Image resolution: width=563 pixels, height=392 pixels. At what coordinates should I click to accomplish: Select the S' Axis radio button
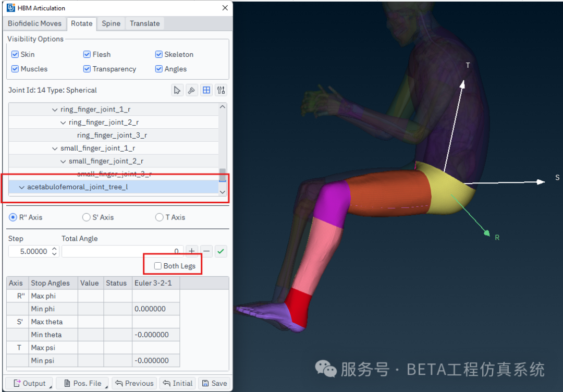(86, 217)
